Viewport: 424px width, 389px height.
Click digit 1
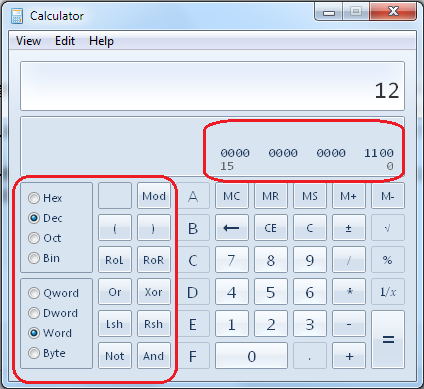[x=232, y=324]
